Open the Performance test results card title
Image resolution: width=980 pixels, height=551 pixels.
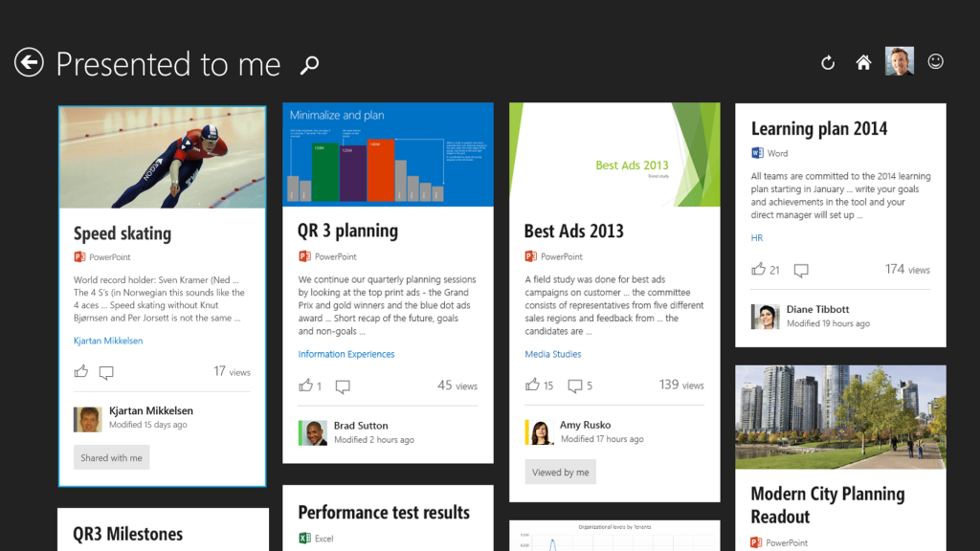click(384, 513)
